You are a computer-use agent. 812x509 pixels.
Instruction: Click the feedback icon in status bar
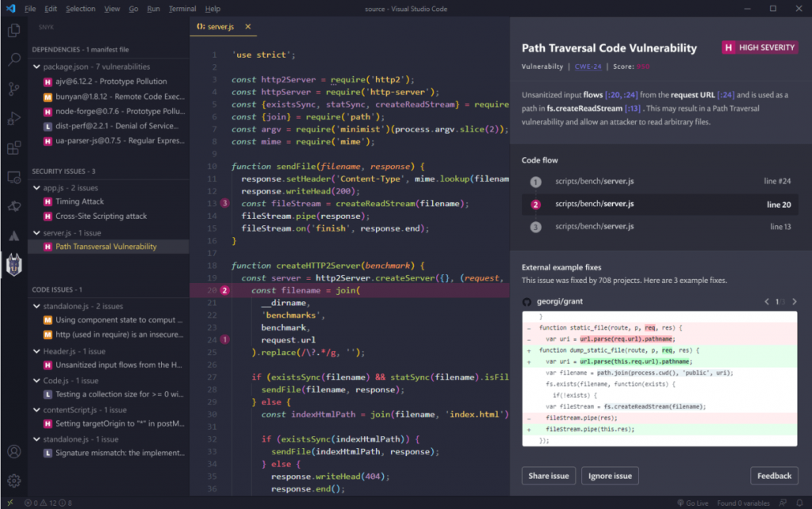click(x=783, y=503)
